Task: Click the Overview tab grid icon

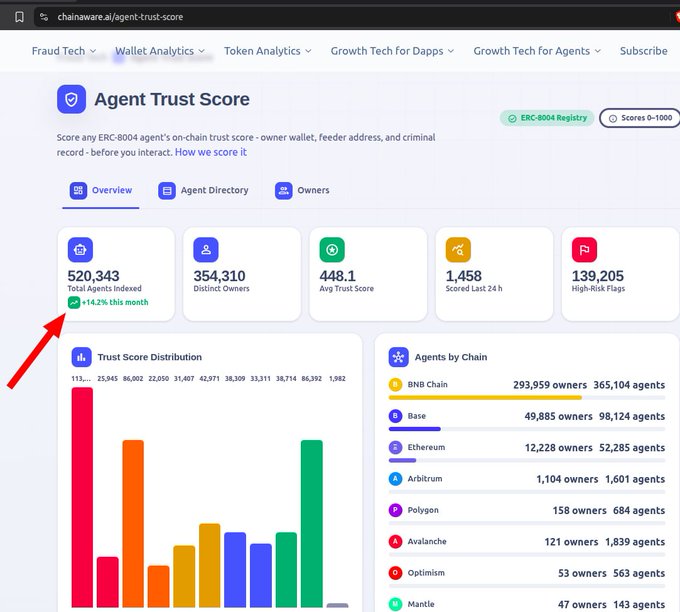Action: pyautogui.click(x=78, y=190)
